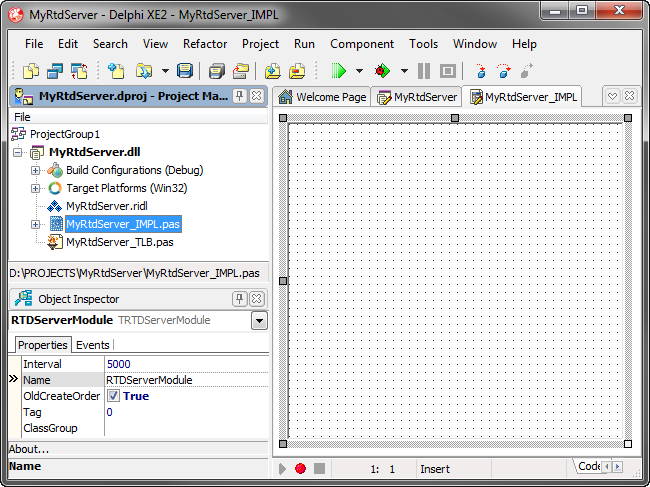The height and width of the screenshot is (487, 650).
Task: Click the Run Without Debugging icon
Action: [x=381, y=71]
